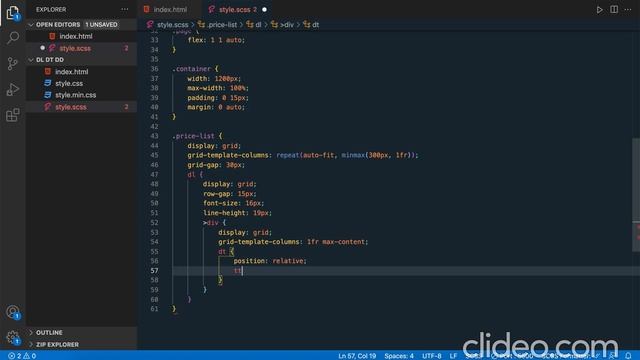The height and width of the screenshot is (360, 640).
Task: Click the editor vertical scrollbar thumb
Action: 636,195
